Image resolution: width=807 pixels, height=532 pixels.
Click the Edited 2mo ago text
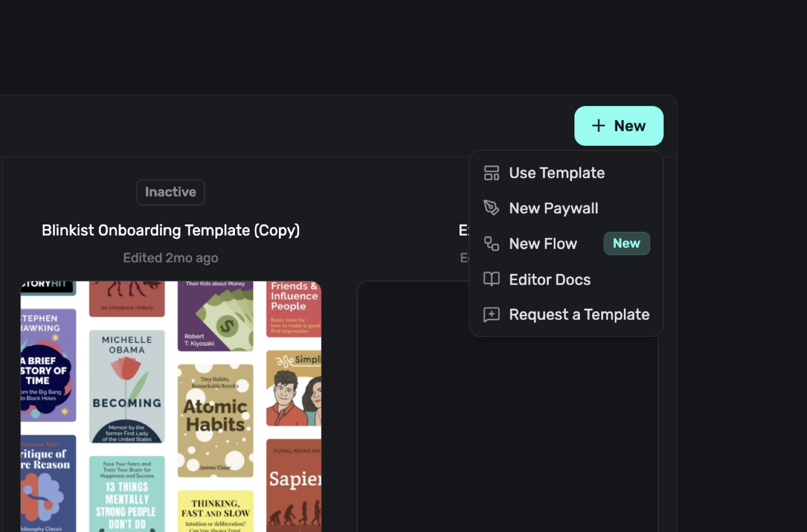click(170, 258)
